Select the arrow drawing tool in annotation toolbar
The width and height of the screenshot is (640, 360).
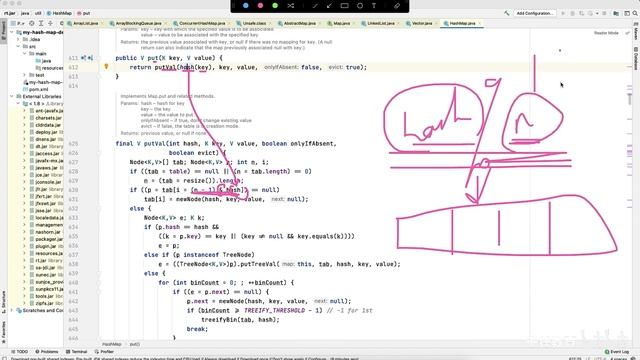click(x=329, y=6)
